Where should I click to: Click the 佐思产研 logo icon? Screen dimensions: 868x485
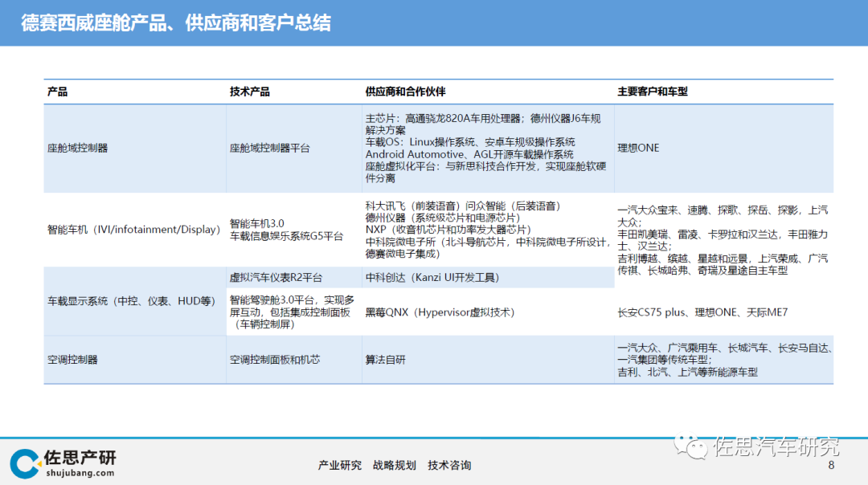(25, 463)
